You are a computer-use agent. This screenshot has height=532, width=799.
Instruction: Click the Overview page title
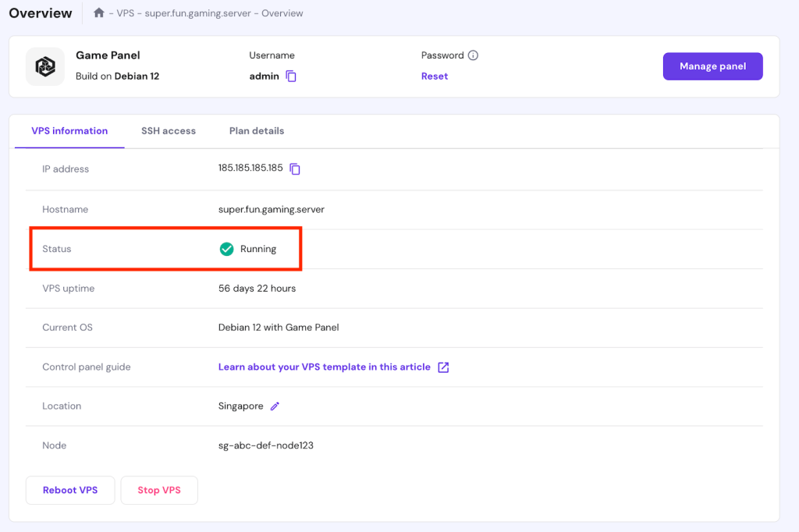pyautogui.click(x=40, y=12)
